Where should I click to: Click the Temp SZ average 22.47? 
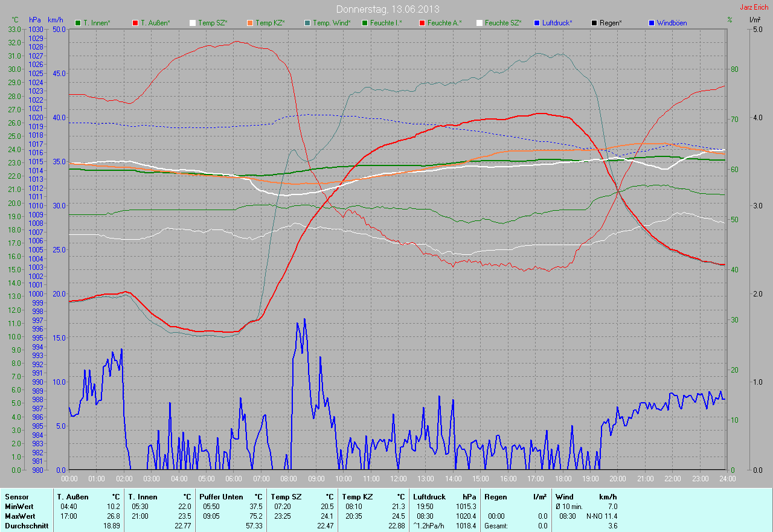click(x=325, y=526)
